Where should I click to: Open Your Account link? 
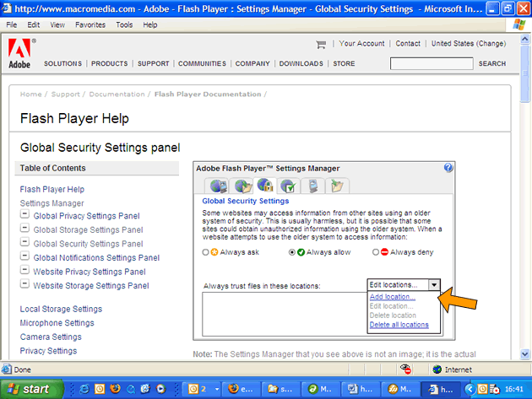[x=361, y=43]
